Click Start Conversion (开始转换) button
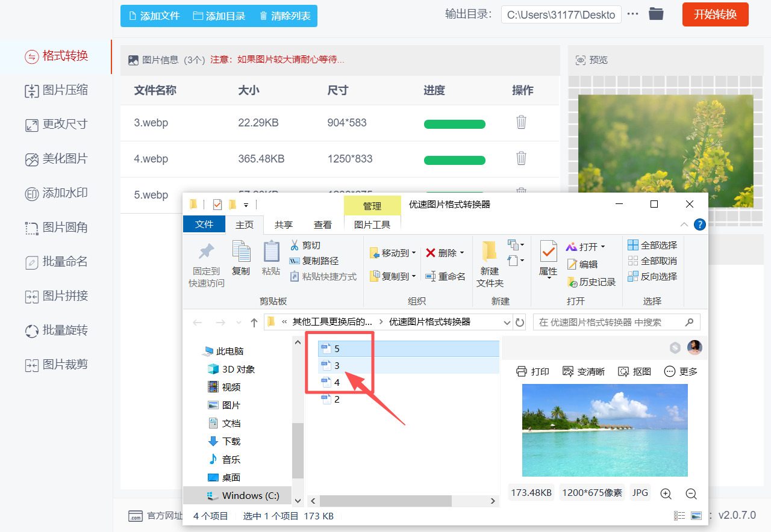 point(716,14)
